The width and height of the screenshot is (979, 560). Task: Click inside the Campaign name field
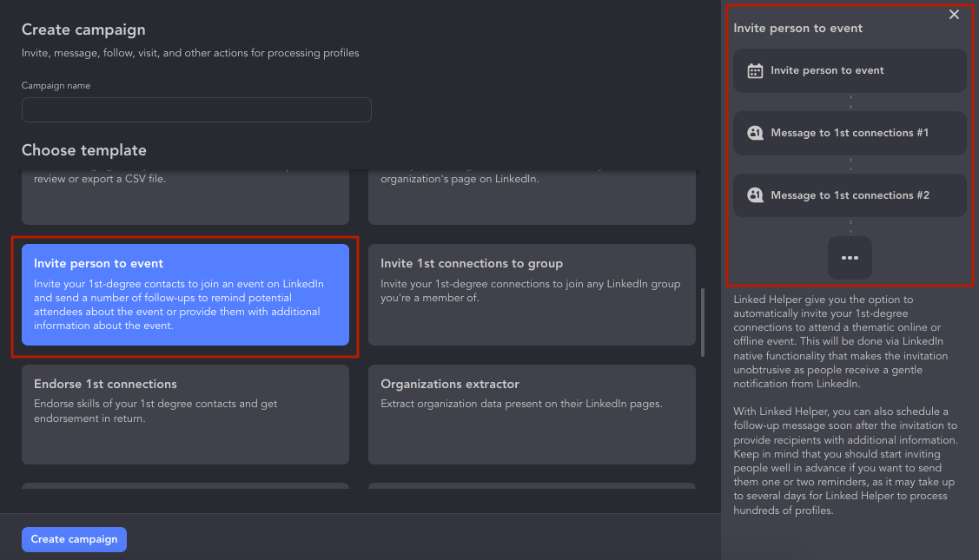(x=196, y=109)
